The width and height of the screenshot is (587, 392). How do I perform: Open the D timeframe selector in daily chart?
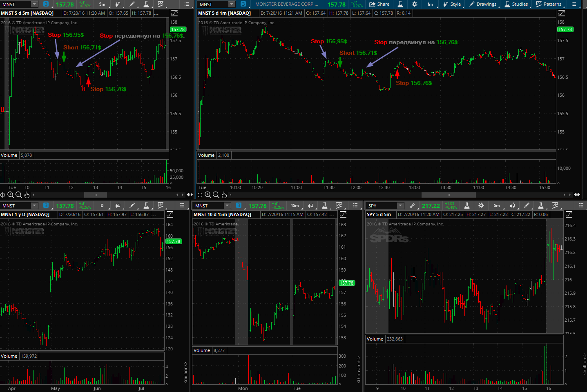(x=102, y=205)
